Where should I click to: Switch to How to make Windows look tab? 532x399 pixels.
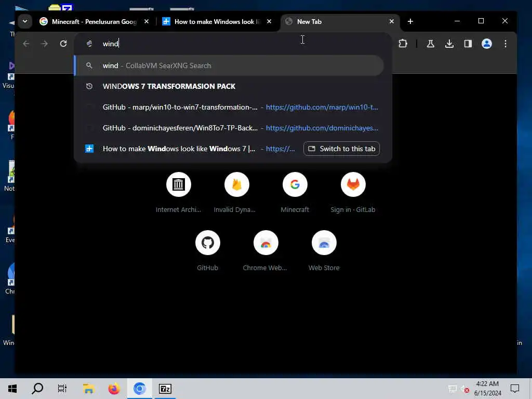click(217, 22)
